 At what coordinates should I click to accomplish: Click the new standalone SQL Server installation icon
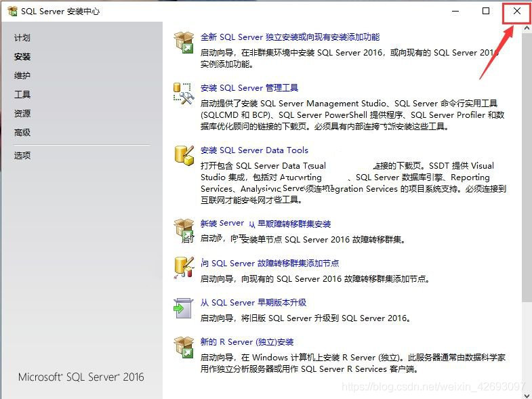coord(184,43)
